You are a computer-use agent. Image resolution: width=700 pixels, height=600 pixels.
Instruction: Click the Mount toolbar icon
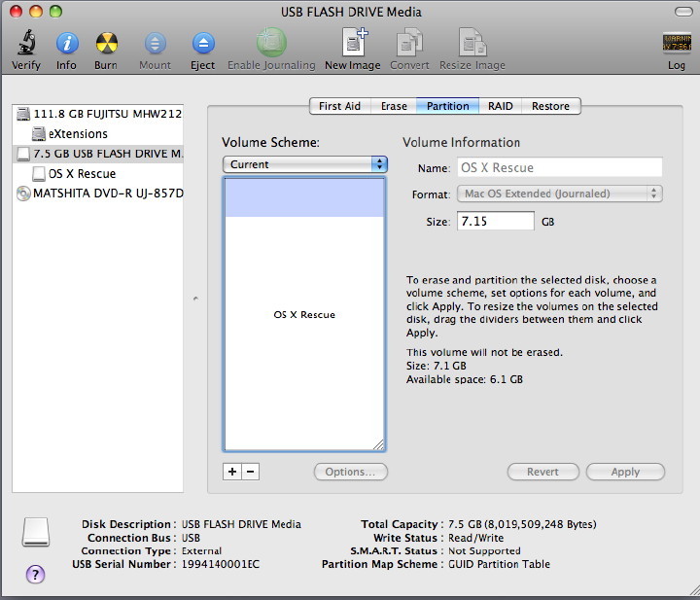[155, 44]
